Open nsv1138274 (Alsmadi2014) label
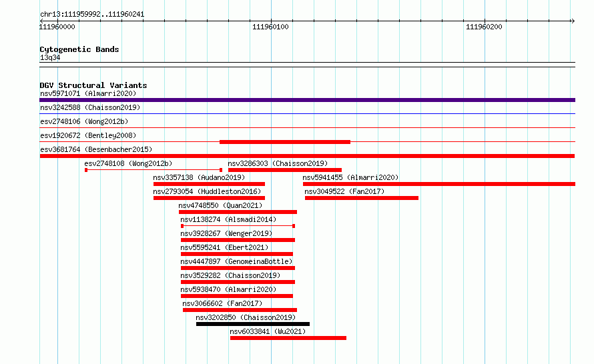This screenshot has width=594, height=364. coord(228,219)
